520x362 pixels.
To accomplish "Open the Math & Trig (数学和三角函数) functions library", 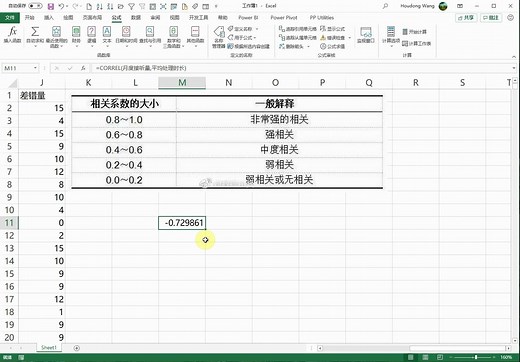I will point(173,37).
